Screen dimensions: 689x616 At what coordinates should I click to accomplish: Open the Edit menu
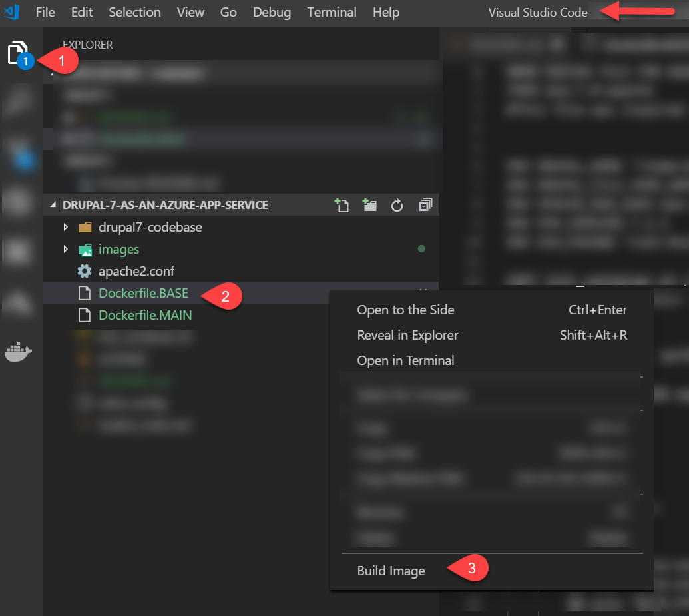coord(82,12)
